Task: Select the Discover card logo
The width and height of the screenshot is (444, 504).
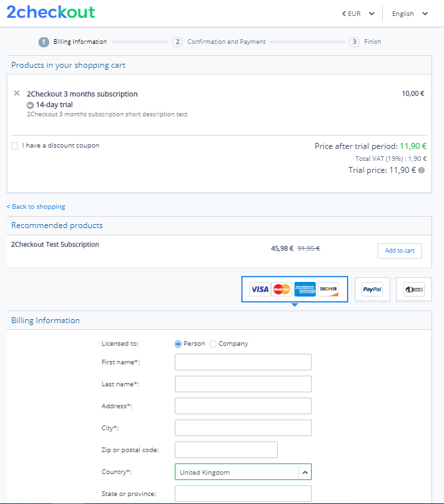Action: pos(328,289)
